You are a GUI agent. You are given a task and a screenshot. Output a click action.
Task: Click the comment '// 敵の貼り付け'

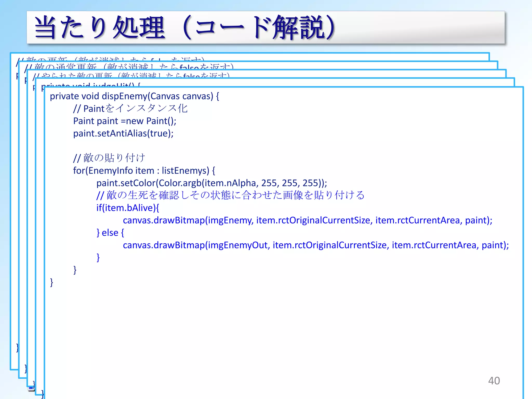coord(109,158)
